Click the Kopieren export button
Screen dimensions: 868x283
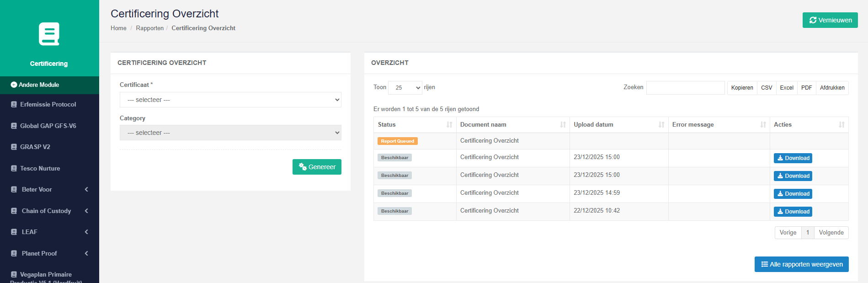click(x=742, y=88)
